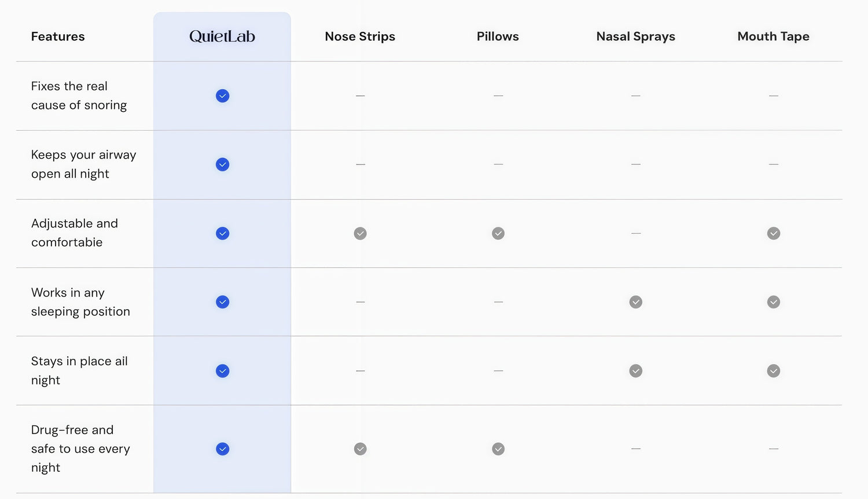Click the 'Fixes the real cause of snoring' label
Image resolution: width=868 pixels, height=499 pixels.
(x=79, y=96)
